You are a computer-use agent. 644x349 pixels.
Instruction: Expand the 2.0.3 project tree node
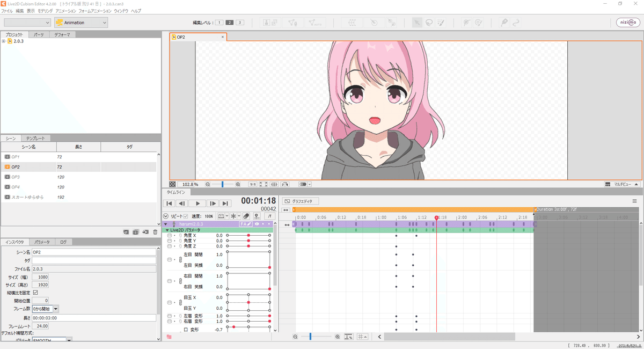click(4, 41)
